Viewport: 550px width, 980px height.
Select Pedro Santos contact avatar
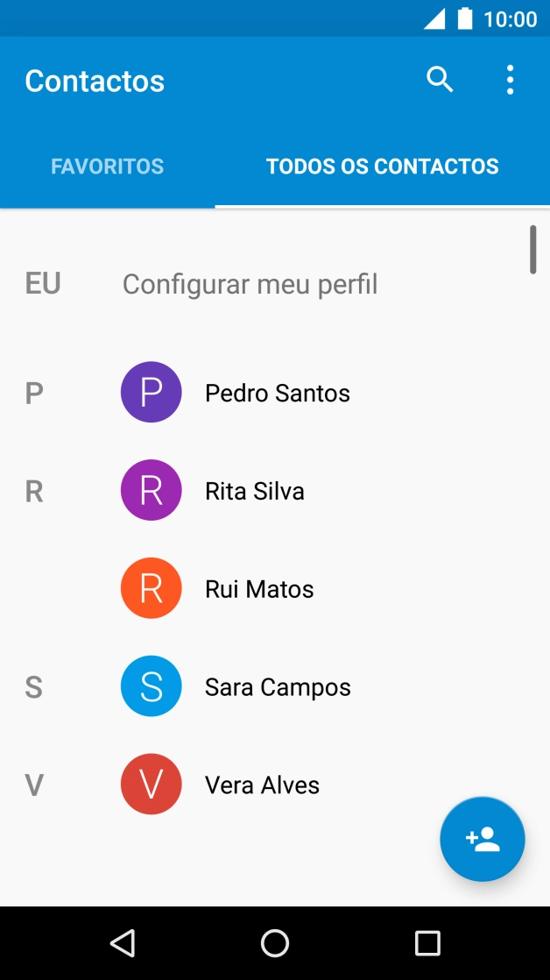point(151,392)
